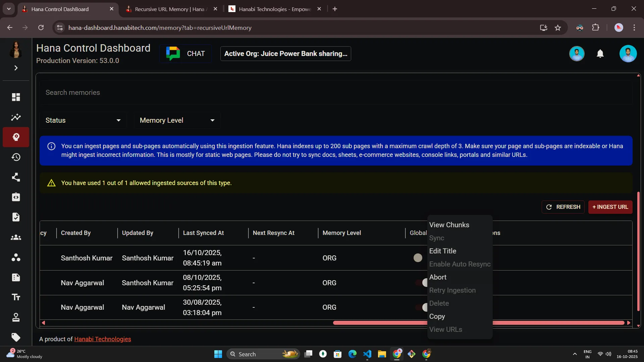Choose Edit Title in context menu
Viewport: 644px width, 362px height.
(x=442, y=251)
